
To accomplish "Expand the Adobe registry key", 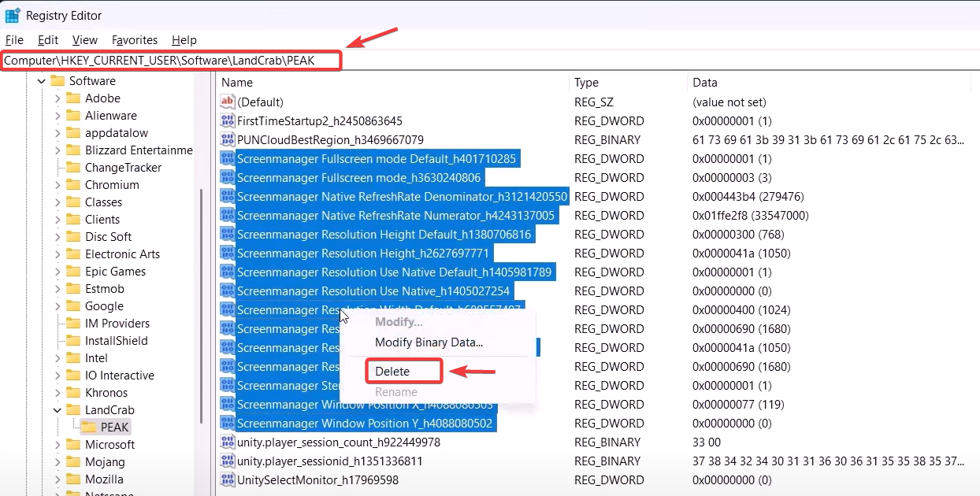I will tap(58, 98).
